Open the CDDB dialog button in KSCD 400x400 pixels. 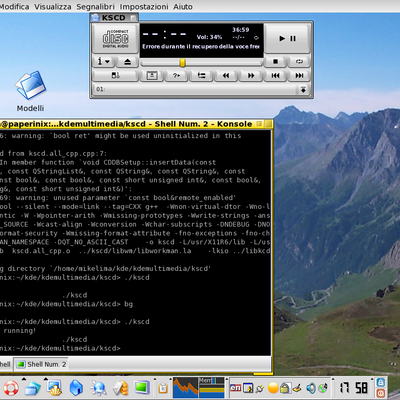(x=115, y=76)
